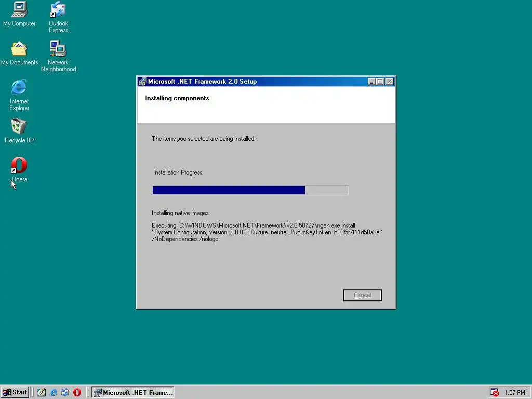Select the Network Neighborhood desktop icon
532x399 pixels.
(x=58, y=56)
